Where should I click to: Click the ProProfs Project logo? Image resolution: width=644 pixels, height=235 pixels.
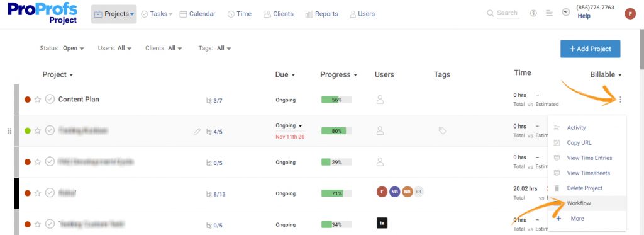point(42,13)
